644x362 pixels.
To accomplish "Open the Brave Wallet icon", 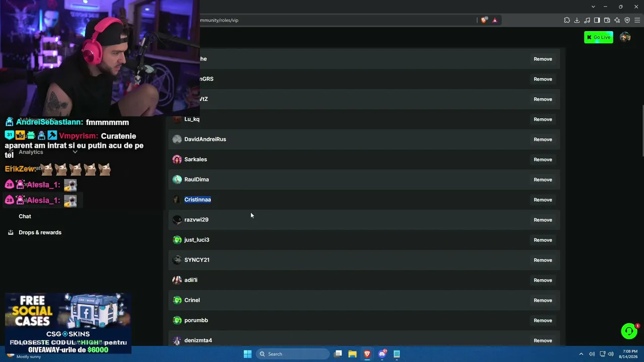I will (x=607, y=20).
